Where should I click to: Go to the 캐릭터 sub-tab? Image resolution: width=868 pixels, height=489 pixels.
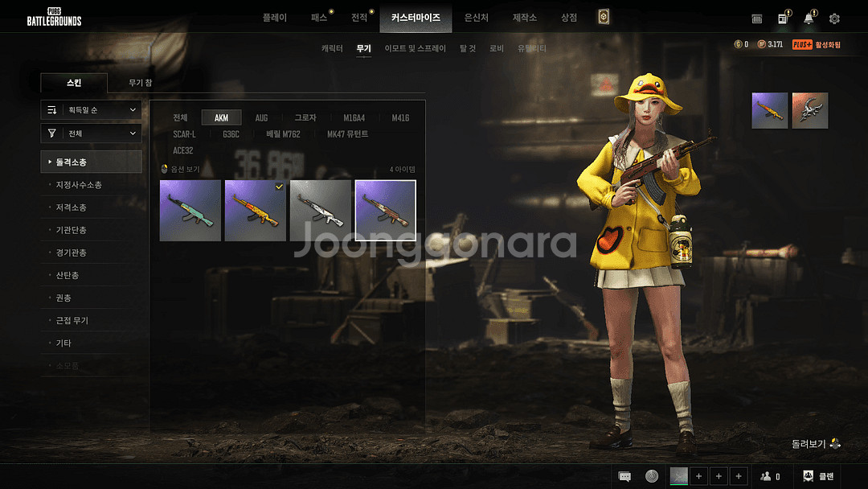pos(332,49)
